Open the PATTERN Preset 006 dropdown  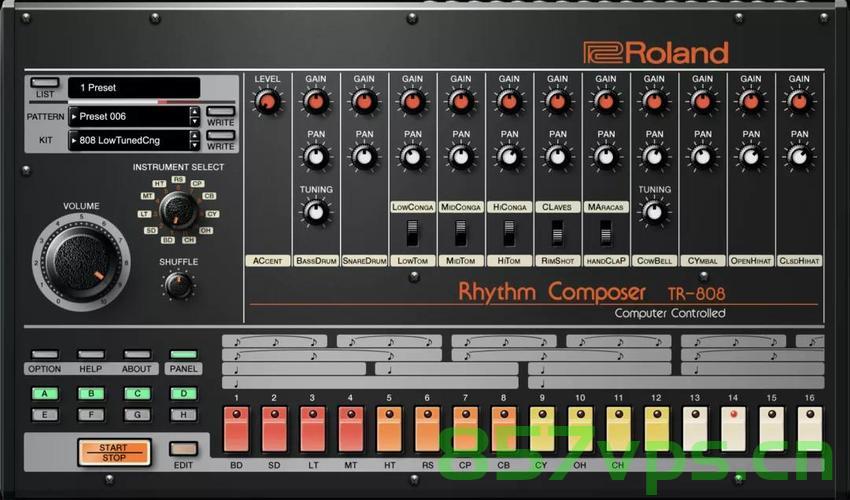point(128,117)
